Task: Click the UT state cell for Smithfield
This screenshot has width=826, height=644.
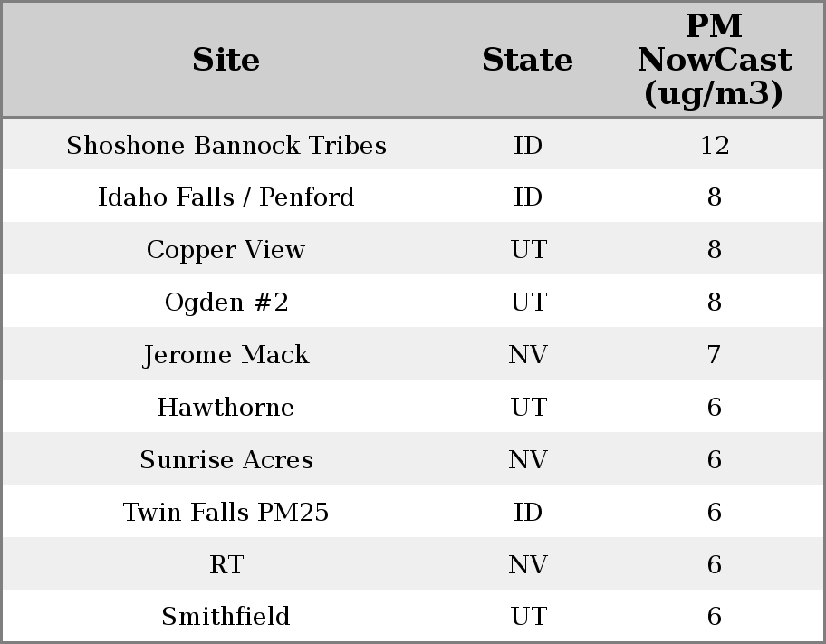Action: click(528, 617)
